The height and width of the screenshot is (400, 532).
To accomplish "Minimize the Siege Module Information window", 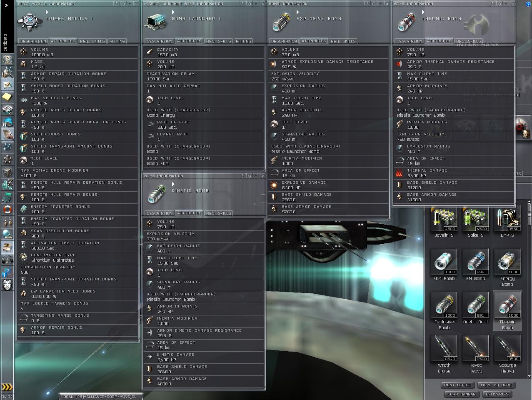I will click(x=130, y=4).
